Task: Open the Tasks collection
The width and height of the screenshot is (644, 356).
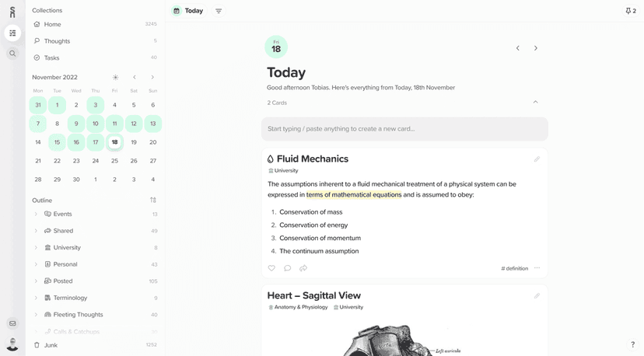Action: [x=51, y=58]
